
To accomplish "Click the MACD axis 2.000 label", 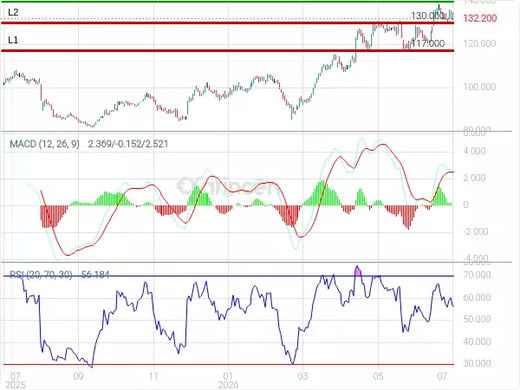I will [474, 178].
